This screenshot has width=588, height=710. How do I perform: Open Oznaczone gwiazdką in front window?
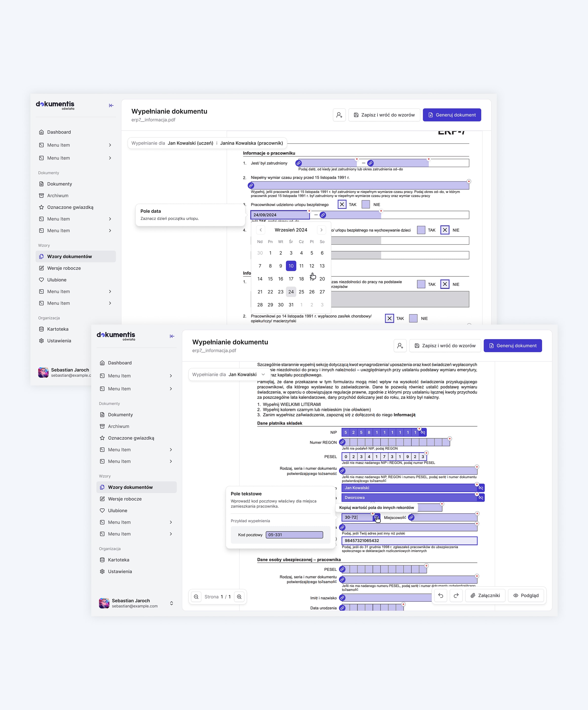tap(137, 438)
